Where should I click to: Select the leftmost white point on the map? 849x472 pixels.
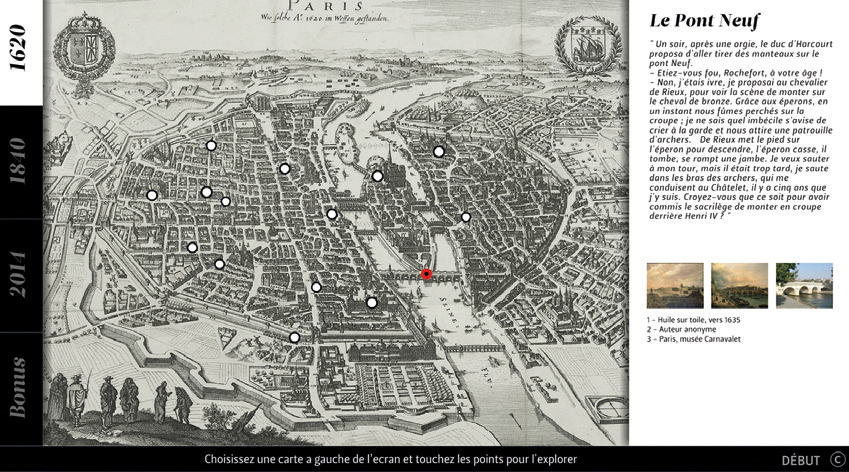152,195
